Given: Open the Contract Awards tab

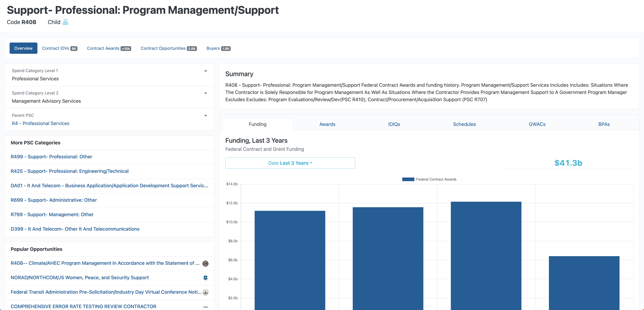Looking at the screenshot, I should click(109, 48).
